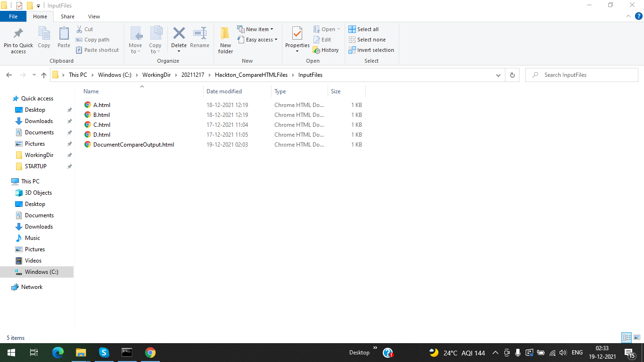The height and width of the screenshot is (362, 644).
Task: Click the Rename ribbon icon
Action: click(199, 33)
